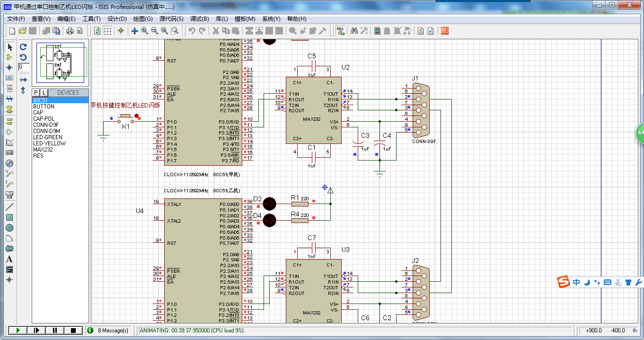Screen dimensions: 644x340
Task: Choose the Wire Label mode icon
Action: pyautogui.click(x=9, y=78)
